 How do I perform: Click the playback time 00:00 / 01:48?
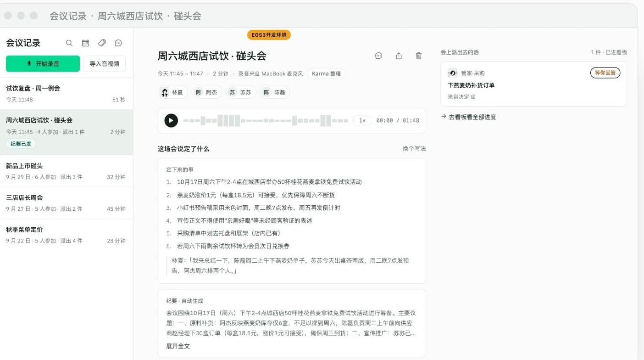pos(398,121)
